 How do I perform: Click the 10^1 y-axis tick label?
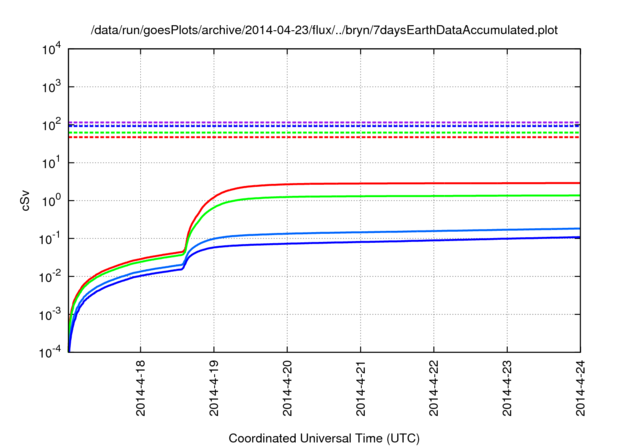coord(51,162)
